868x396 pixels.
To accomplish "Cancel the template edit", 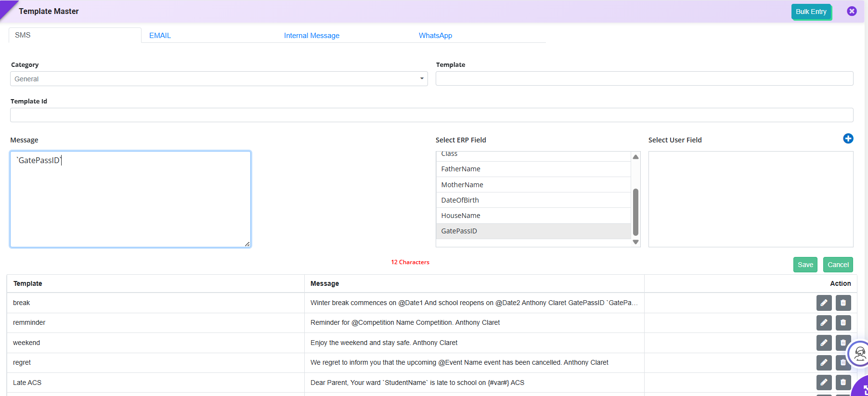I will click(838, 265).
